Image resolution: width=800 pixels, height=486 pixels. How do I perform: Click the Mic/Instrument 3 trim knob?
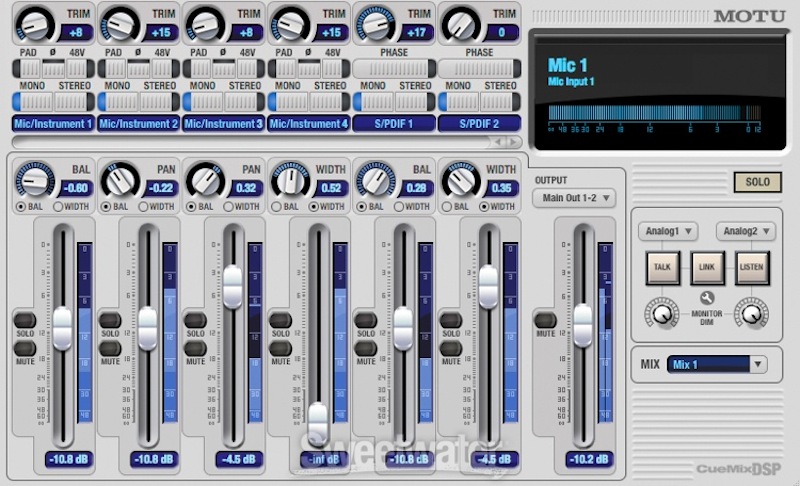(x=205, y=24)
